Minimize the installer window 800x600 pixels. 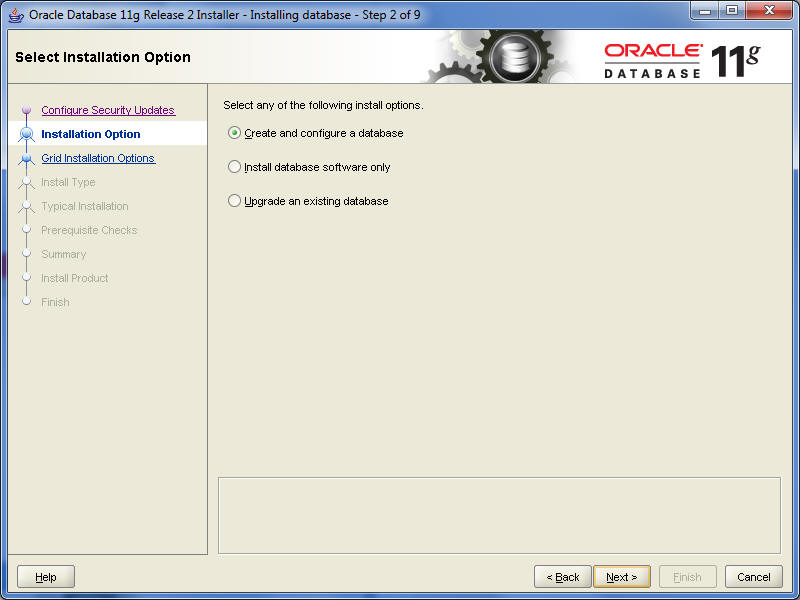pyautogui.click(x=705, y=10)
